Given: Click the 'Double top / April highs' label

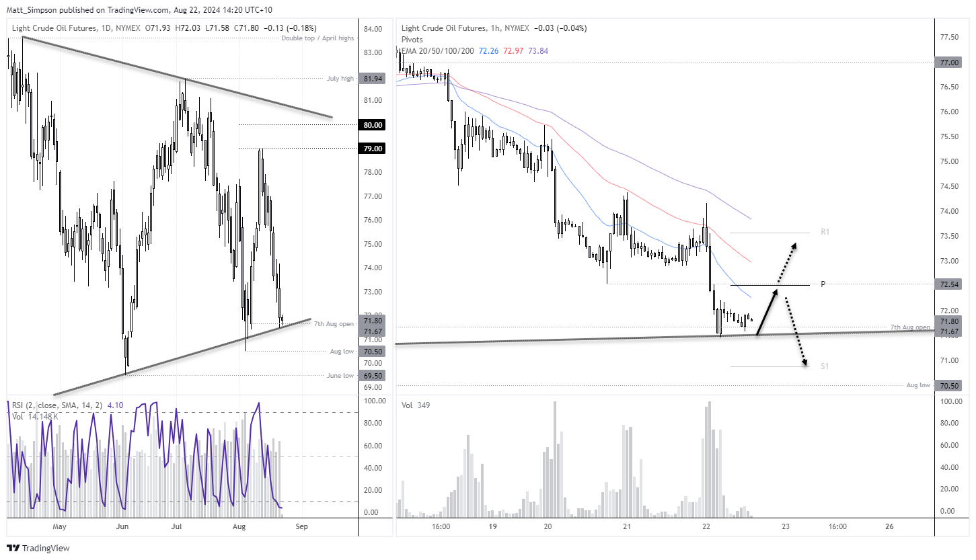Looking at the screenshot, I should [x=319, y=38].
